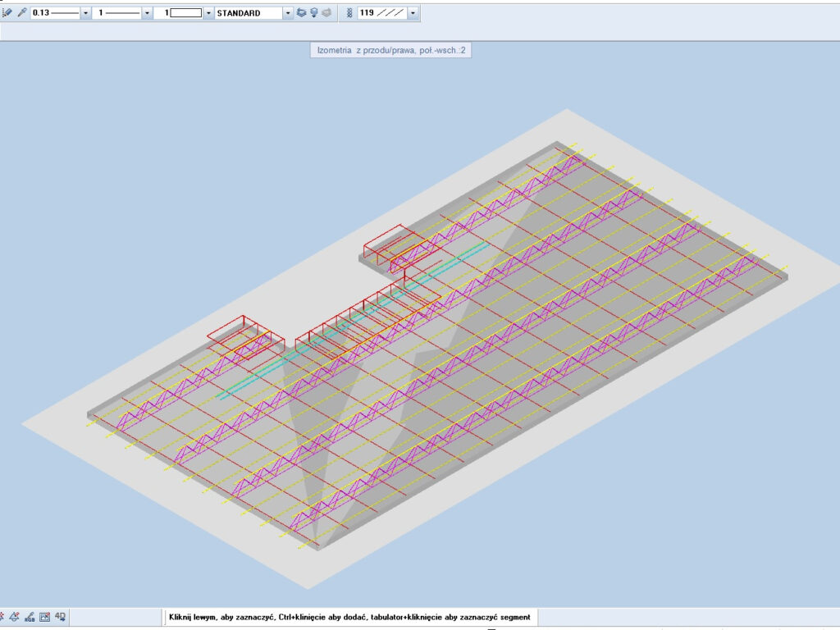Viewport: 840px width, 630px height.
Task: Expand the STANDARD layer dropdown arrow
Action: (288, 13)
